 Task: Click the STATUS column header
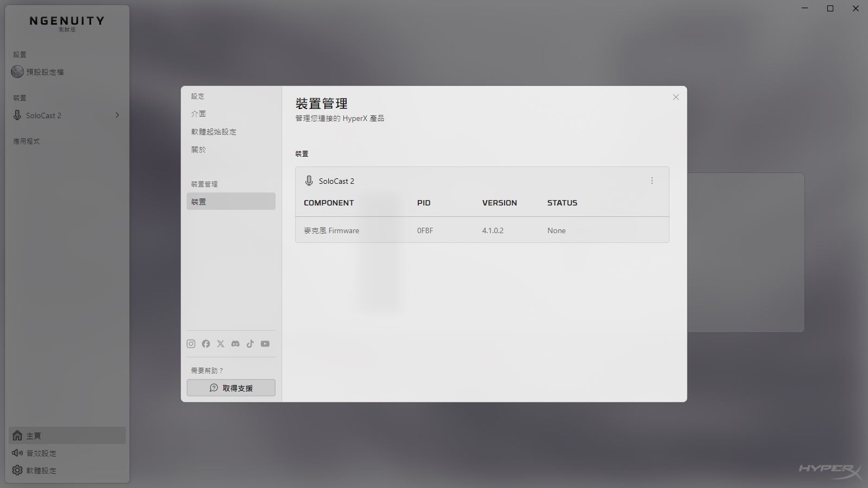(x=562, y=203)
